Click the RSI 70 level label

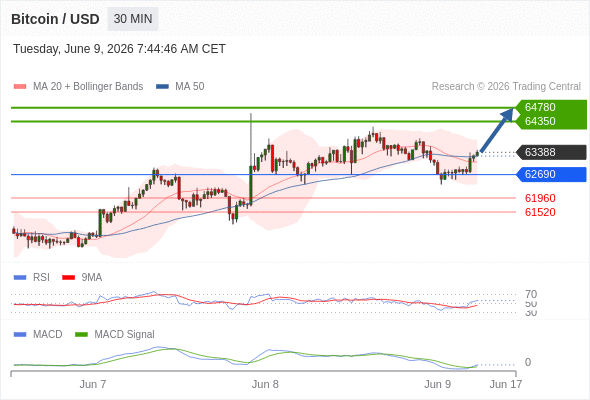click(531, 294)
